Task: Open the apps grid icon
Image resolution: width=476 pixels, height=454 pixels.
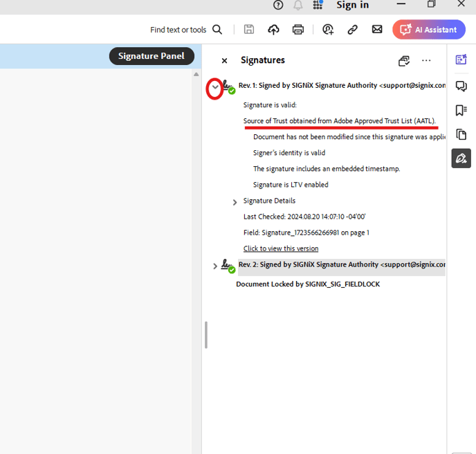Action: pyautogui.click(x=318, y=5)
